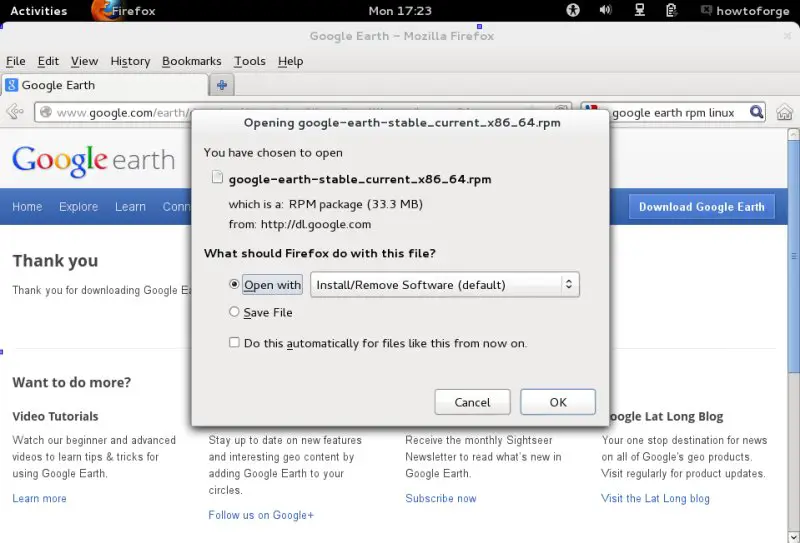Click the battery status icon

(671, 10)
